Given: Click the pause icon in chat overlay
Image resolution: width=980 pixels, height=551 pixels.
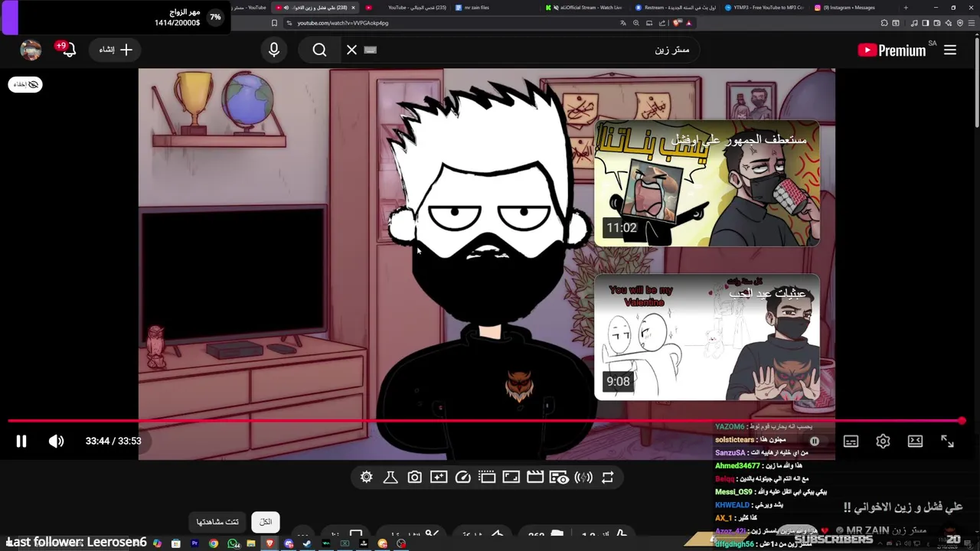Looking at the screenshot, I should tap(815, 441).
